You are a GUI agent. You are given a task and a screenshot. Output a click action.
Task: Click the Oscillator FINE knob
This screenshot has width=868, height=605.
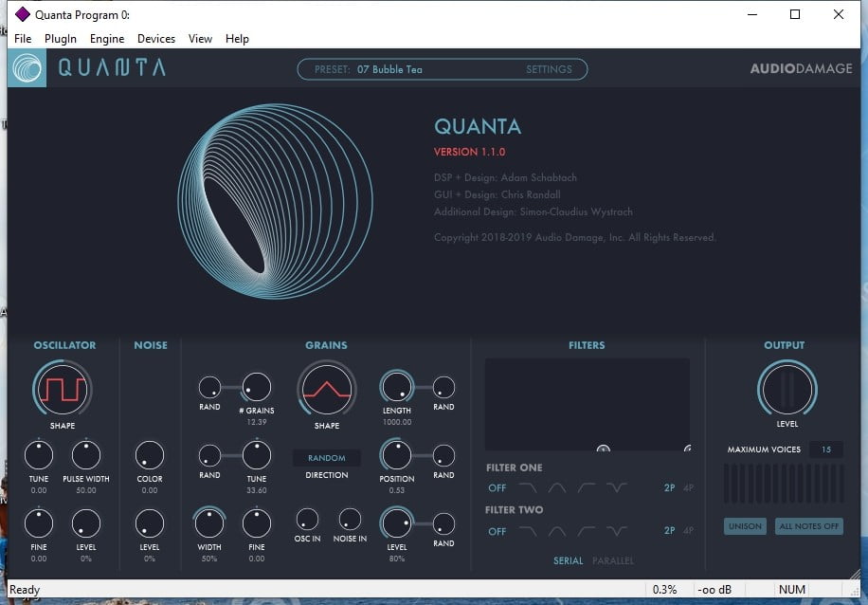point(39,523)
